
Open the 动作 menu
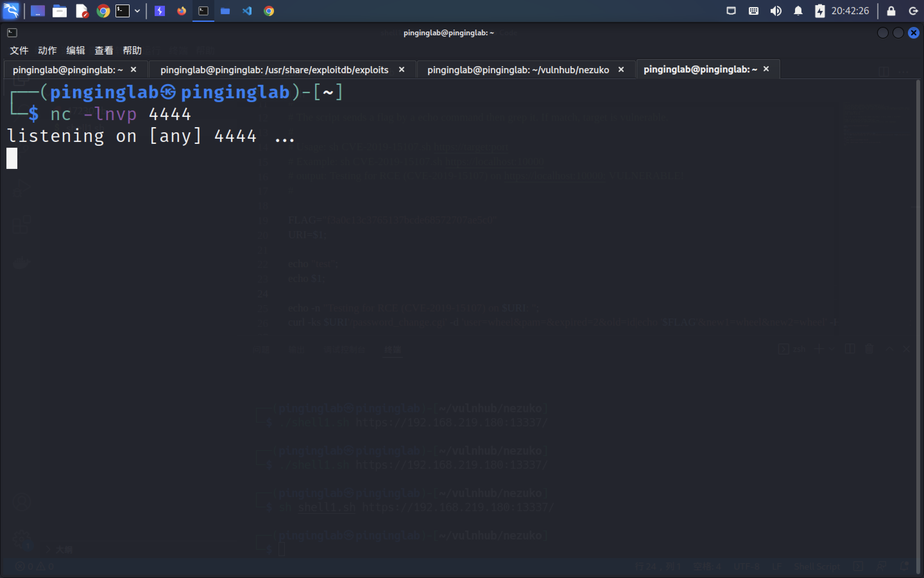pos(47,50)
